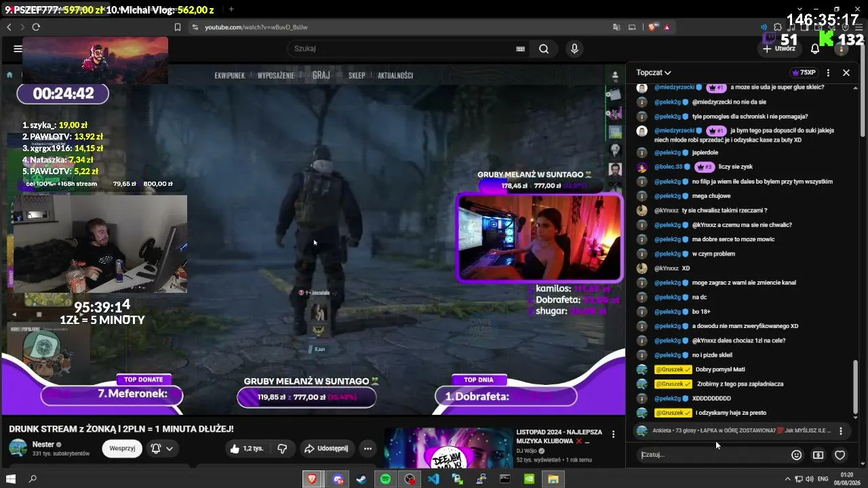
Task: Open chat options three-dot menu
Action: click(828, 73)
